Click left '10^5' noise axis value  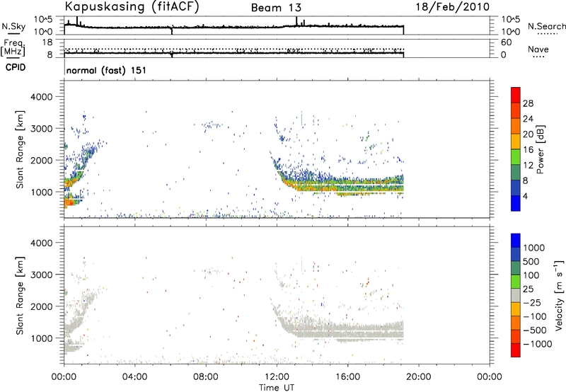[x=43, y=20]
